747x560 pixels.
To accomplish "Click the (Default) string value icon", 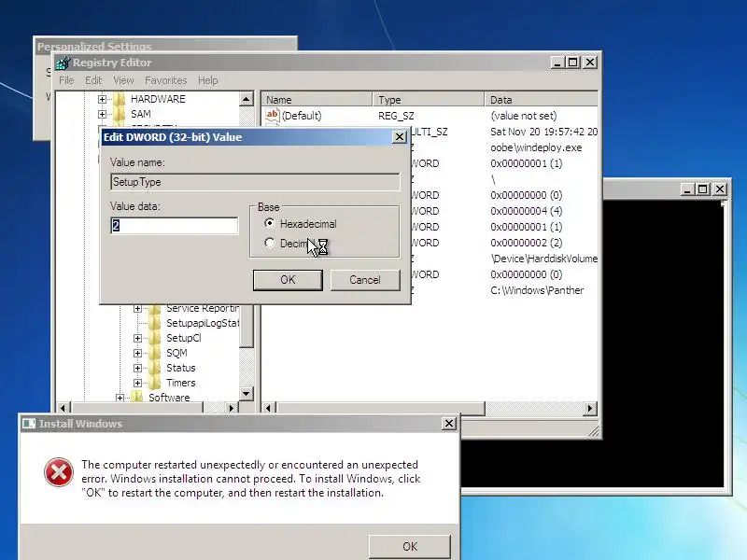I will [273, 115].
